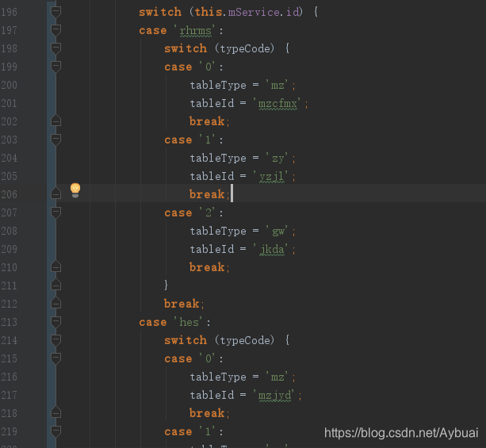Collapse the fold marker on line 196

coord(55,13)
